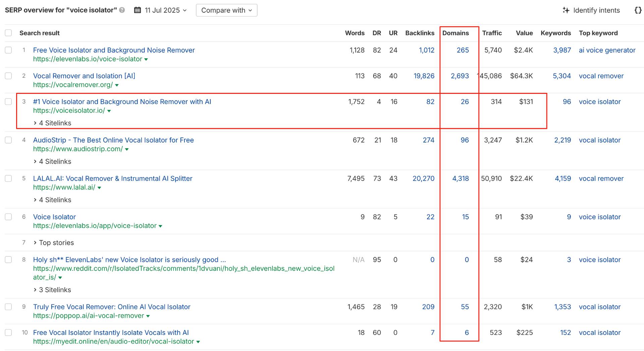Viewport: 644px width, 351px height.
Task: Open Vocal Remover and Isolation [AI] result
Action: (x=84, y=76)
